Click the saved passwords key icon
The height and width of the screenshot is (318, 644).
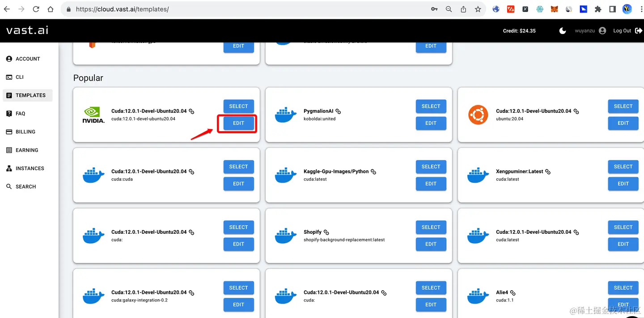pyautogui.click(x=434, y=9)
